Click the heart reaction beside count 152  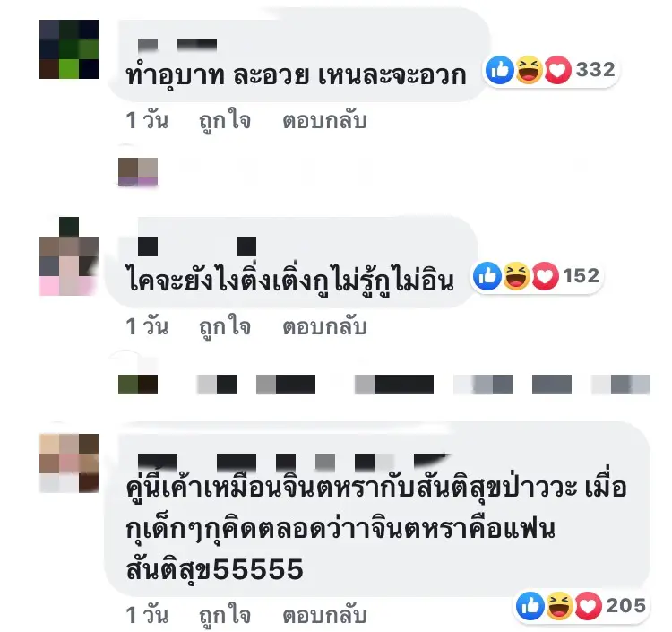coord(545,276)
